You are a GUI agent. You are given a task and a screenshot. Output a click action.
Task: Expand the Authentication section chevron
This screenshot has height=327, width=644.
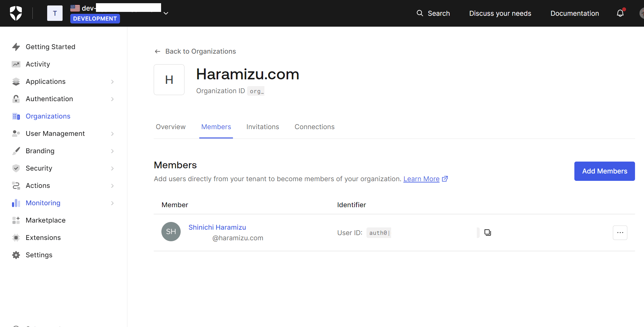[112, 99]
